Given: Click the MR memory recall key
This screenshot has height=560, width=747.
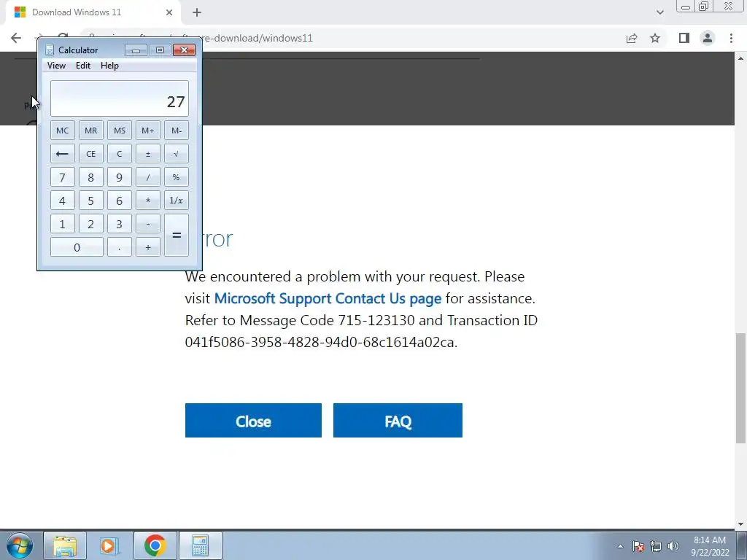Looking at the screenshot, I should pos(91,131).
